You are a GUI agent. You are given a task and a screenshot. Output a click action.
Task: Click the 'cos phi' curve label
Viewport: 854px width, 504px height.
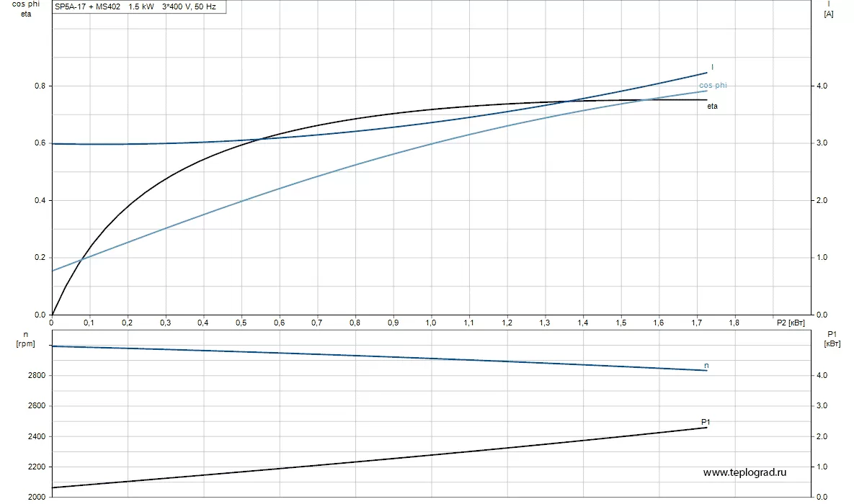click(x=713, y=86)
